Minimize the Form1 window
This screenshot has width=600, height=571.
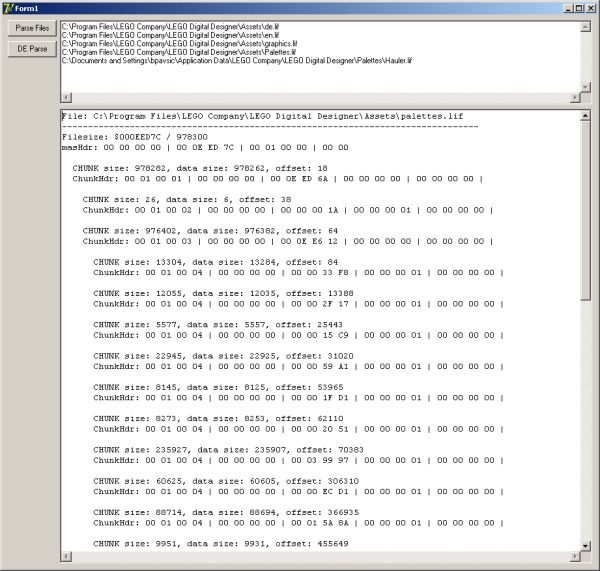(x=568, y=8)
